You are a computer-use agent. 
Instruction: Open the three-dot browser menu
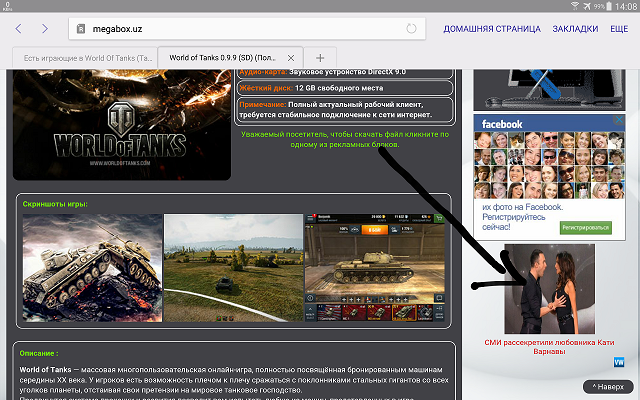tap(622, 29)
